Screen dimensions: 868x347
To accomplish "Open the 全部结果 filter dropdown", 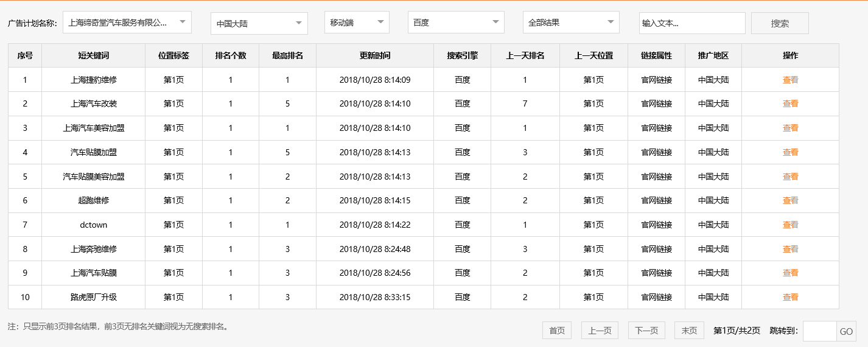I will (571, 23).
